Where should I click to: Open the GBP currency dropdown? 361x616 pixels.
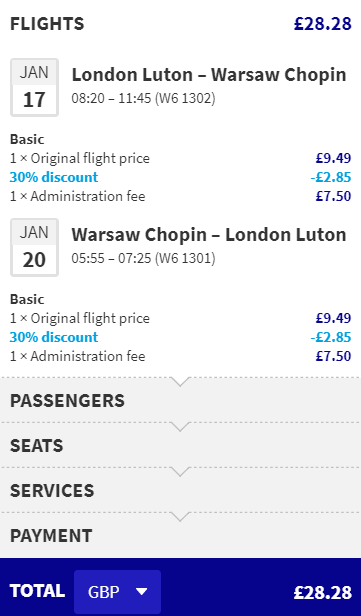(x=117, y=591)
